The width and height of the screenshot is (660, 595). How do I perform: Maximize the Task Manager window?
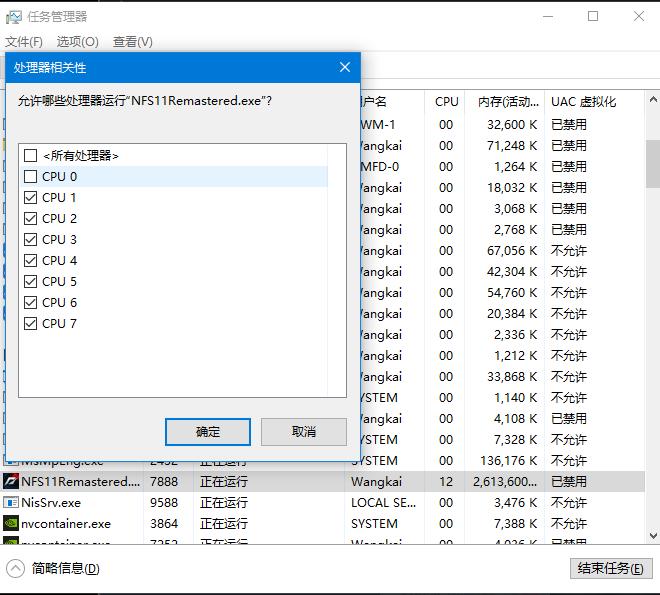593,16
